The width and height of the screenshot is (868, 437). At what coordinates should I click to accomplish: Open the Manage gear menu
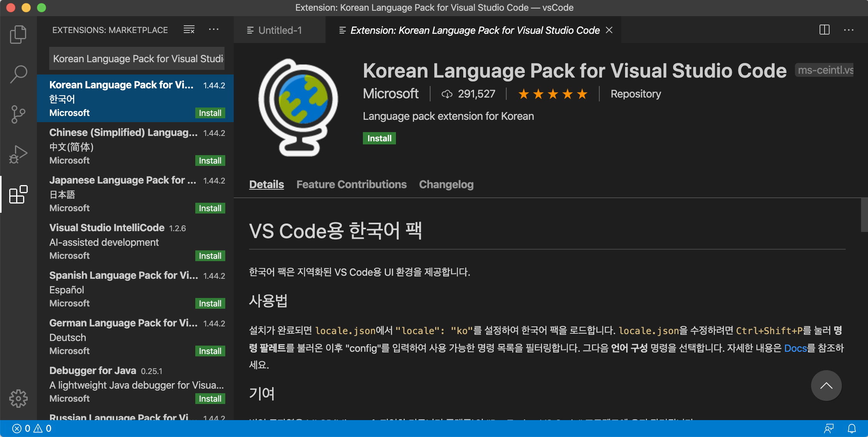[x=18, y=399]
